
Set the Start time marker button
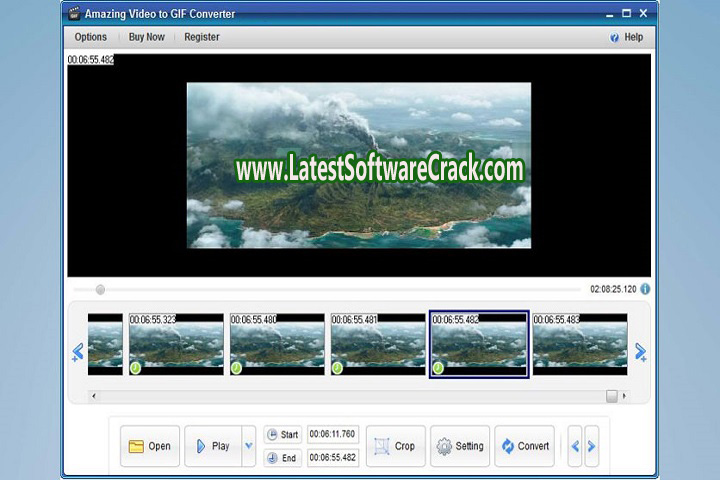(283, 435)
